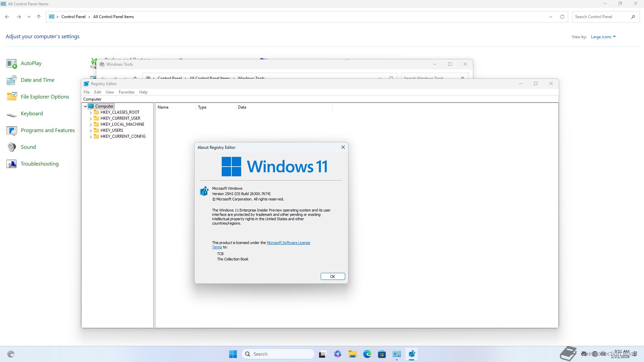Open the Microsoft Software License Terms link

pos(288,243)
